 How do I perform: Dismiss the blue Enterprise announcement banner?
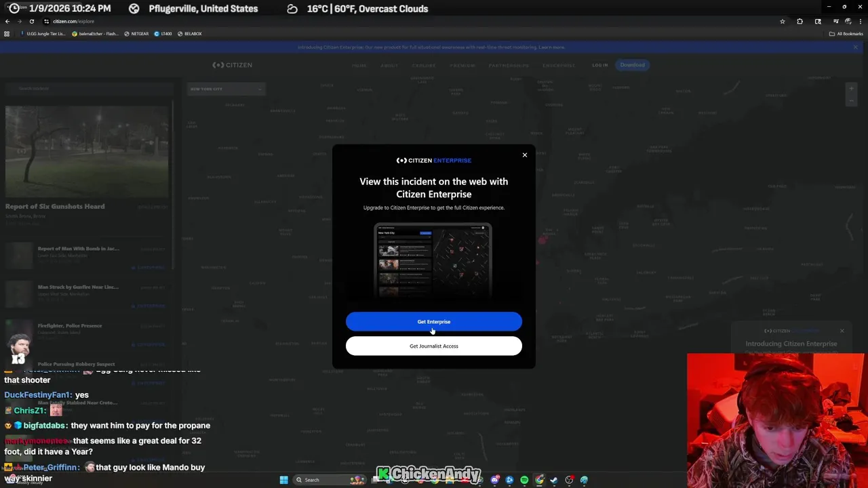pyautogui.click(x=855, y=47)
